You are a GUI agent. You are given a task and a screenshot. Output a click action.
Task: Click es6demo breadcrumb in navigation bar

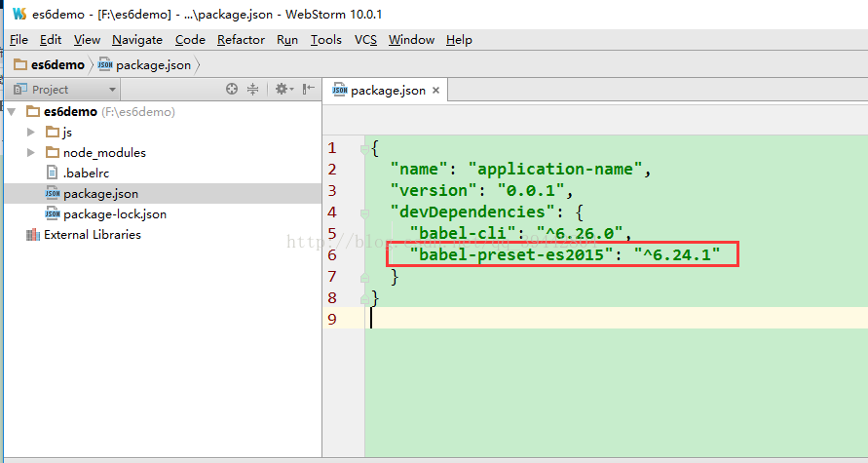[50, 64]
